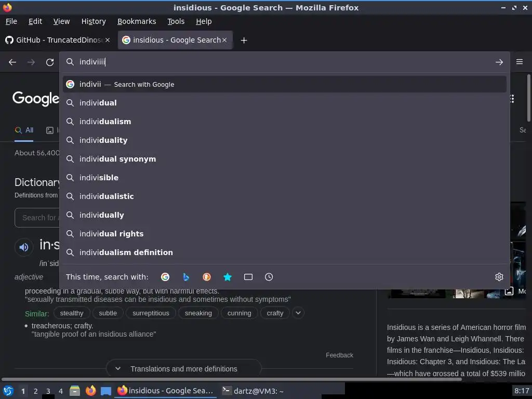The width and height of the screenshot is (532, 399).
Task: Click the forward navigation arrow
Action: pyautogui.click(x=31, y=62)
